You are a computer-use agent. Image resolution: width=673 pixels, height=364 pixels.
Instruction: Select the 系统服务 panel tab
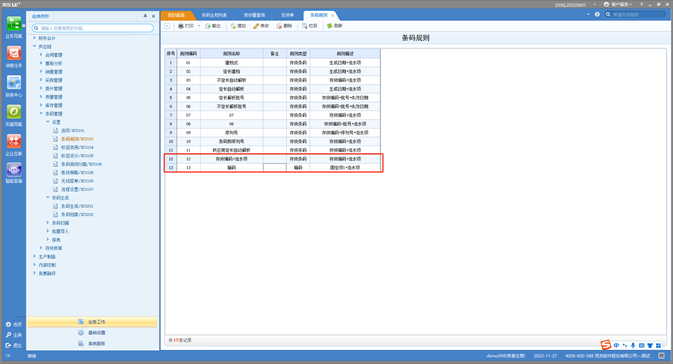coord(92,343)
